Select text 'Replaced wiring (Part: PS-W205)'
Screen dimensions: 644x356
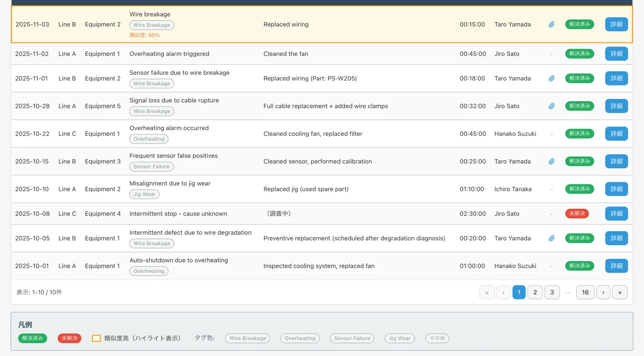point(310,78)
